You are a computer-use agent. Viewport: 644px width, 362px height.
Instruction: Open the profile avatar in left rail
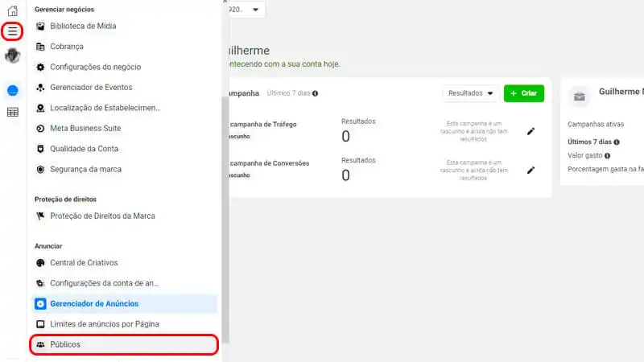coord(13,56)
